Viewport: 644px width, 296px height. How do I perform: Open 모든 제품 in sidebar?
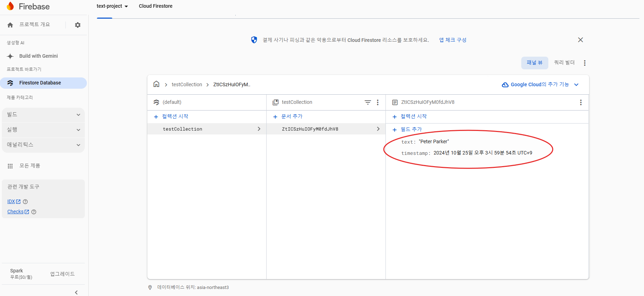click(30, 166)
